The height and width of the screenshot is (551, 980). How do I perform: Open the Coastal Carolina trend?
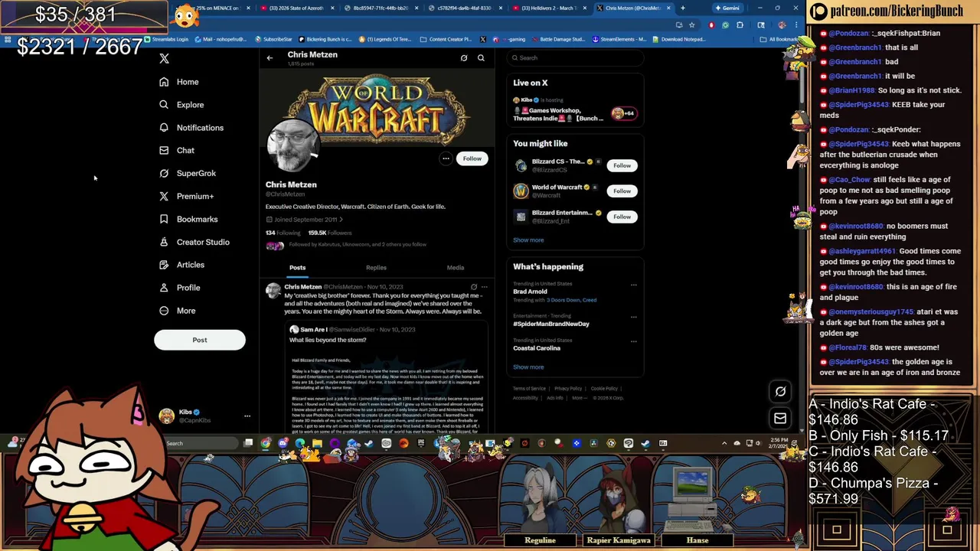pos(537,348)
